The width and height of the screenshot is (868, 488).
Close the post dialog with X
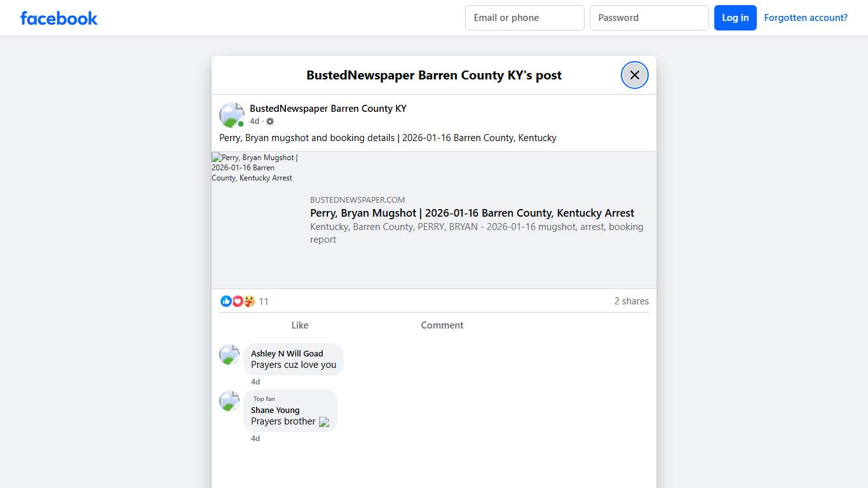[x=634, y=75]
